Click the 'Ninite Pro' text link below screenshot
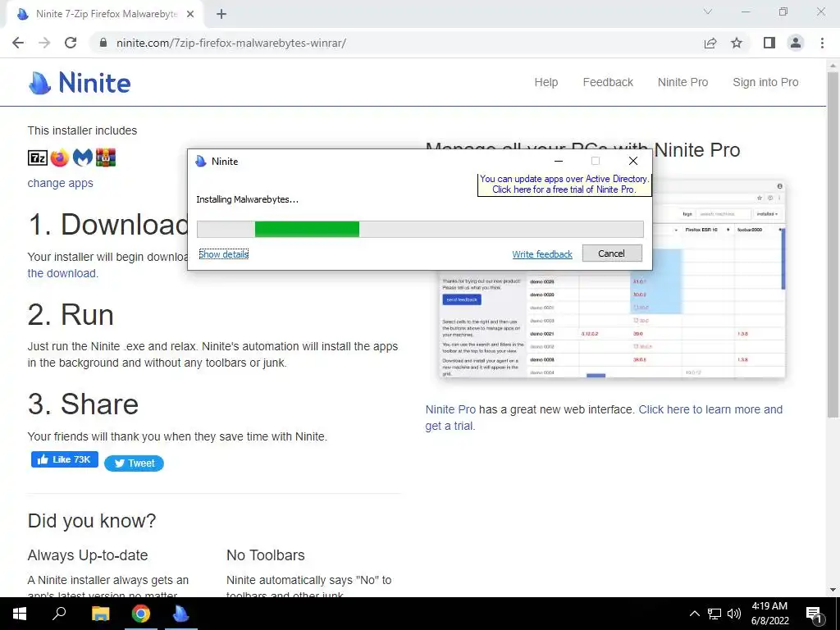This screenshot has width=840, height=630. coord(450,409)
